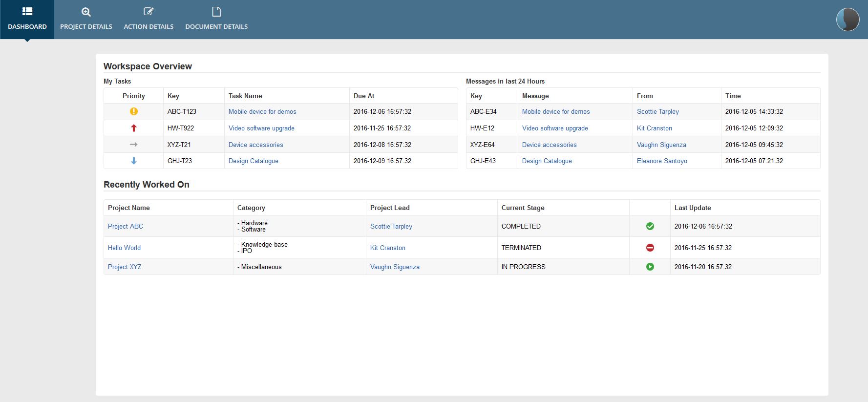The width and height of the screenshot is (868, 402).
Task: Select message key HW-E12
Action: pyautogui.click(x=482, y=128)
